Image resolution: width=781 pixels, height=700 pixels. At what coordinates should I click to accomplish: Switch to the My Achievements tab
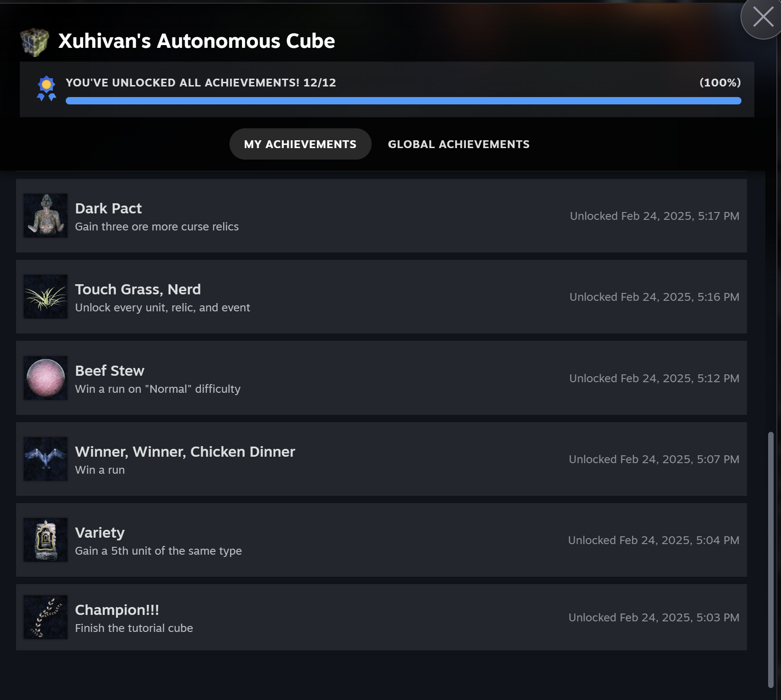click(300, 144)
